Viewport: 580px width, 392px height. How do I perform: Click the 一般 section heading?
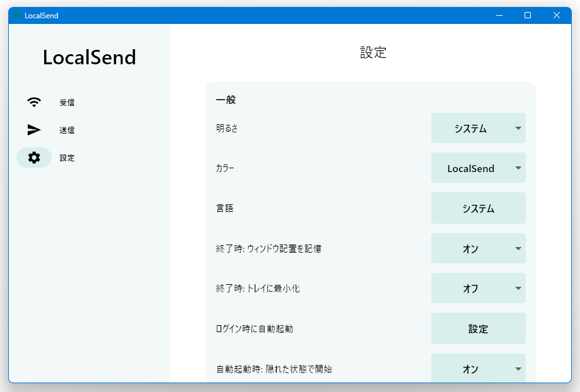(x=226, y=100)
